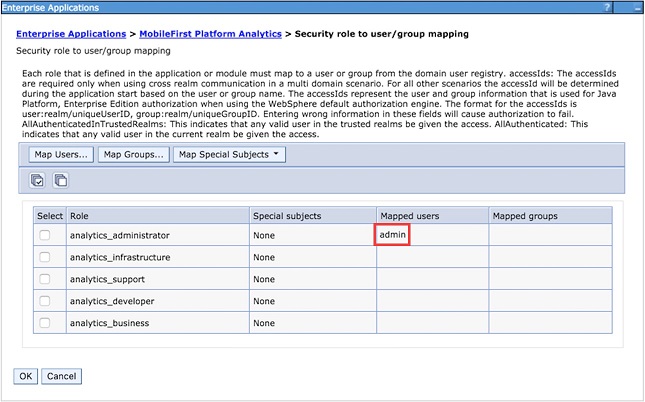Enable the analytics_business role checkbox
The image size is (645, 402).
point(44,323)
